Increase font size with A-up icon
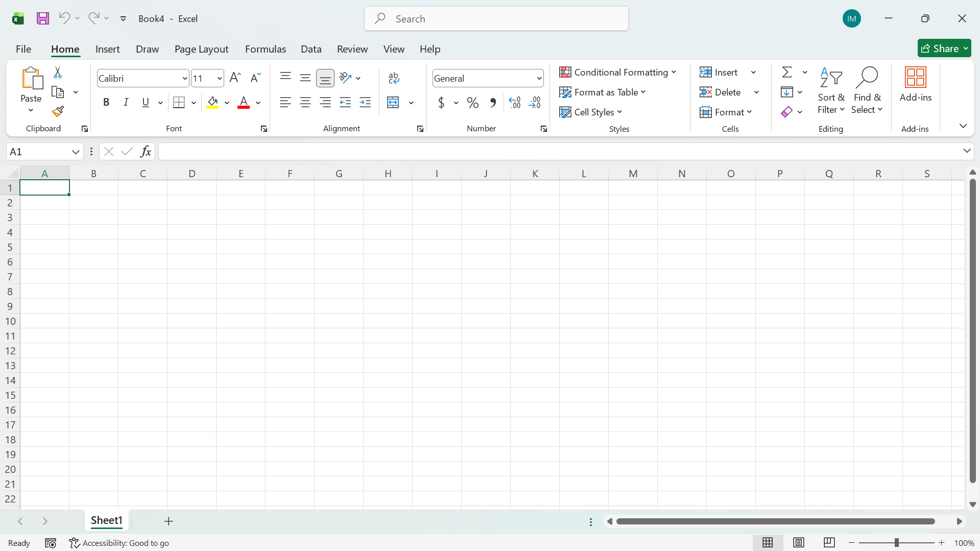This screenshot has height=551, width=980. (x=235, y=78)
